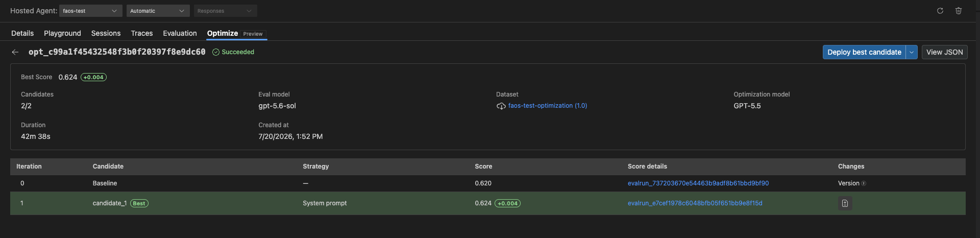Screen dimensions: 980x238
Task: Open the Automatic mode dropdown
Action: pyautogui.click(x=158, y=11)
